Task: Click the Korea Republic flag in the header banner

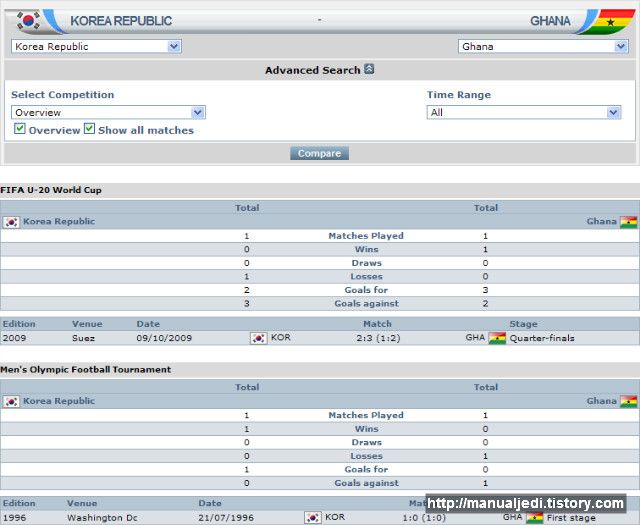Action: [28, 20]
